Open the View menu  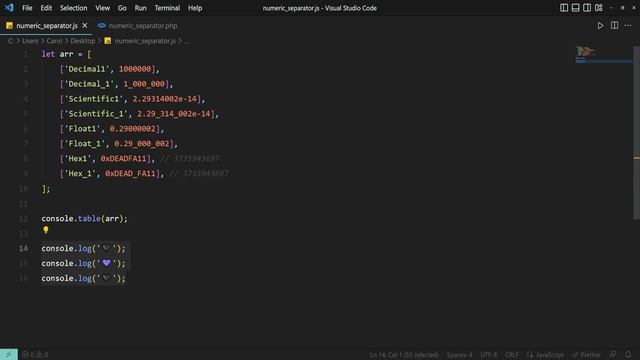coord(102,8)
